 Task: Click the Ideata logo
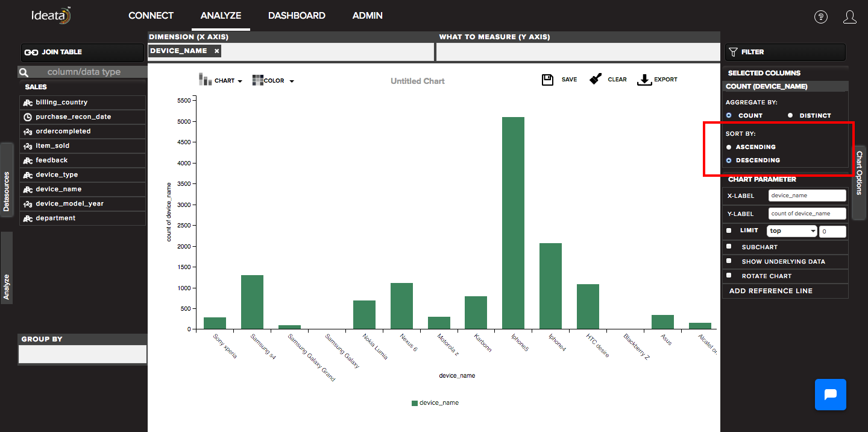(52, 16)
